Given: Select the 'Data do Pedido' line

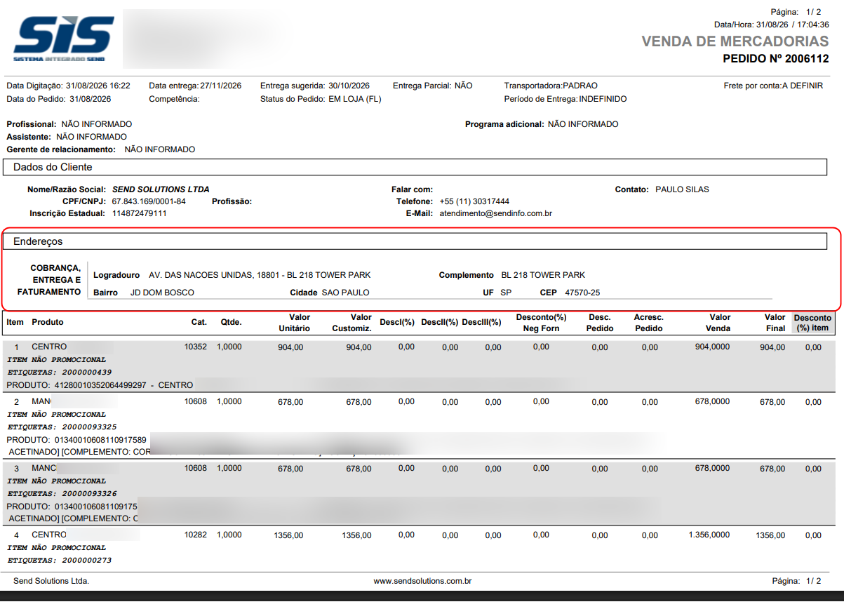Looking at the screenshot, I should 59,99.
